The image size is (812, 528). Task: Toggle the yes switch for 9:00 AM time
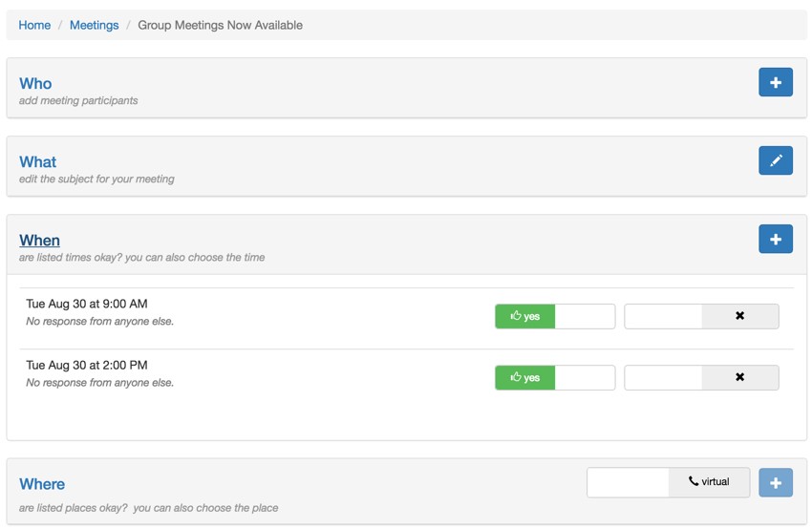tap(555, 316)
